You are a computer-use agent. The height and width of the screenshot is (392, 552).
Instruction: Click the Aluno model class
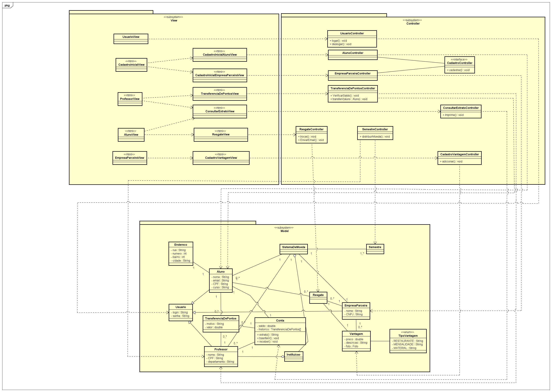click(x=221, y=272)
